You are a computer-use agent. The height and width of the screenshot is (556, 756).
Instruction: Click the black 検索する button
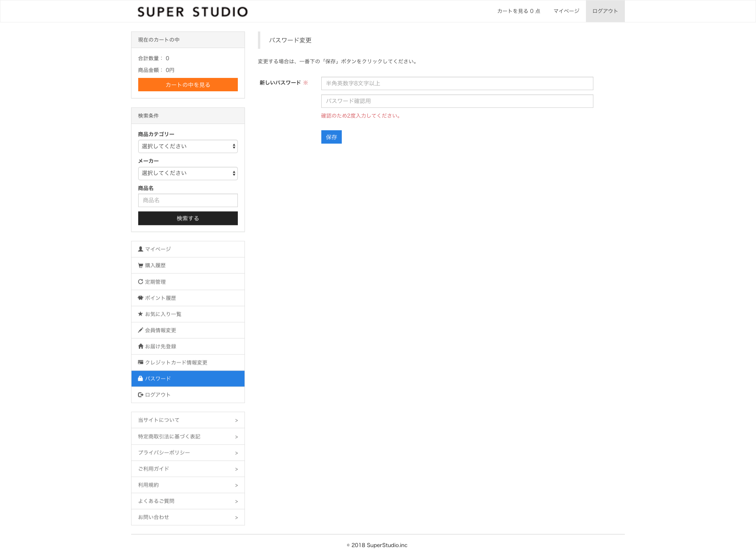(x=188, y=218)
